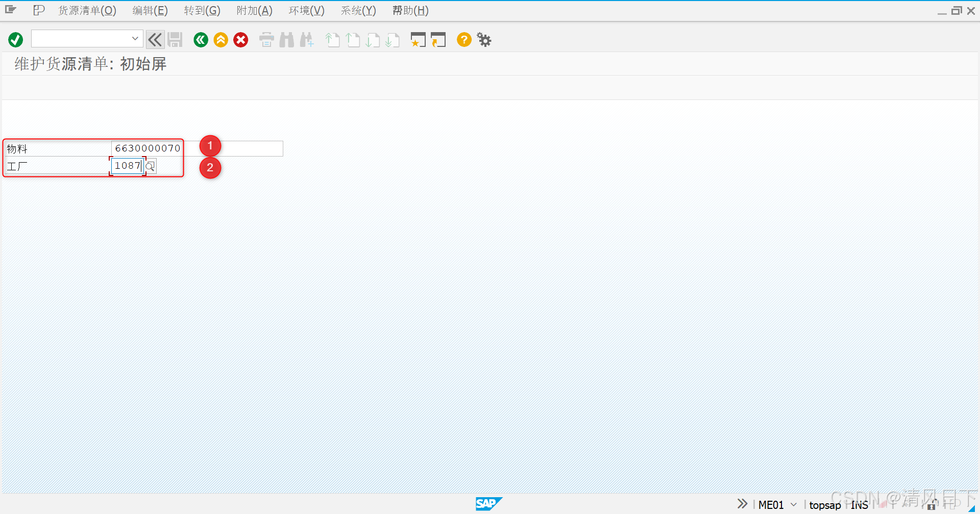The width and height of the screenshot is (980, 514).
Task: Open the transaction command field dropdown
Action: (x=135, y=39)
